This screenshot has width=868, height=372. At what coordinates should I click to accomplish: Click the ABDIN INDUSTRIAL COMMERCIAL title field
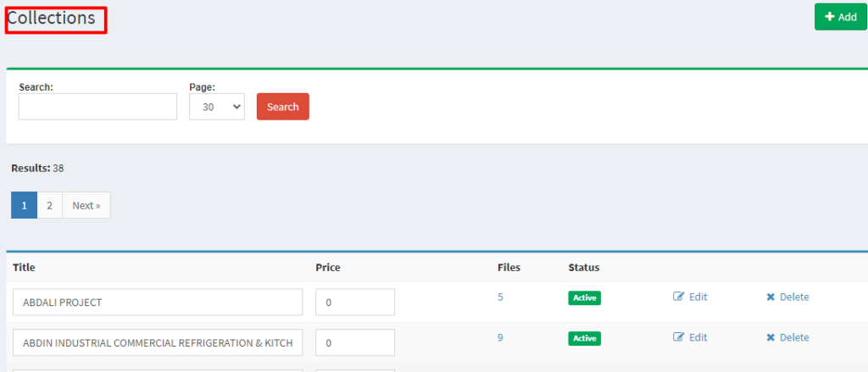click(x=158, y=342)
